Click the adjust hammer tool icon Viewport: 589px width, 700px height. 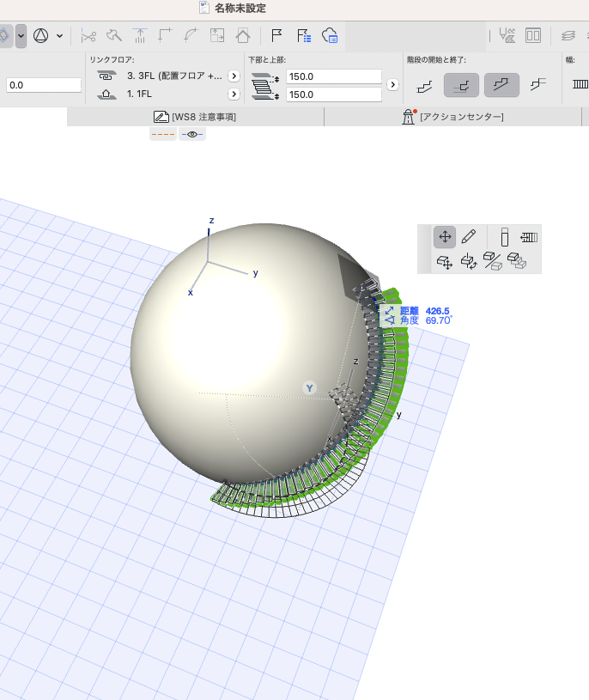pos(114,36)
